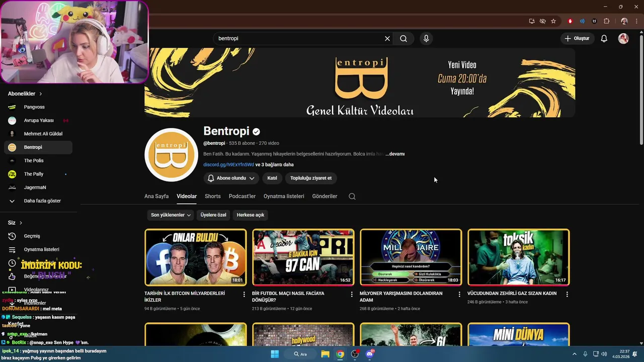Click the install app icon in address bar
This screenshot has height=362, width=644.
point(532,21)
